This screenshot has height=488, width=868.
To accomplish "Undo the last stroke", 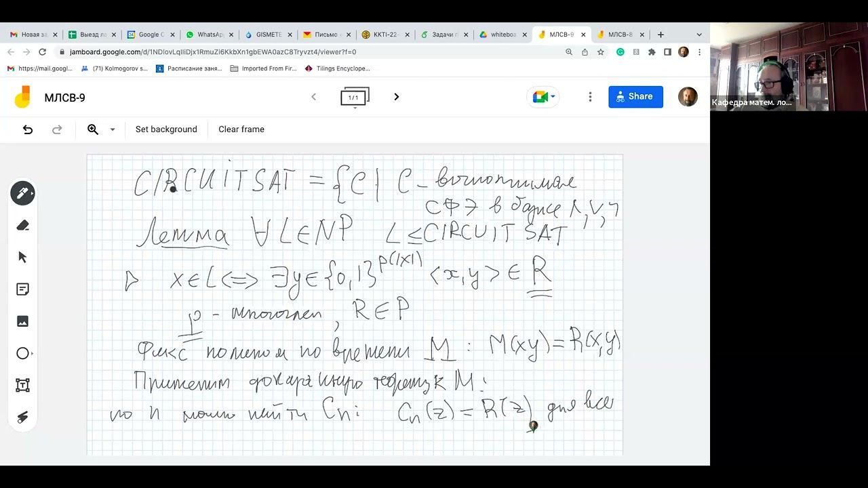I will (28, 129).
